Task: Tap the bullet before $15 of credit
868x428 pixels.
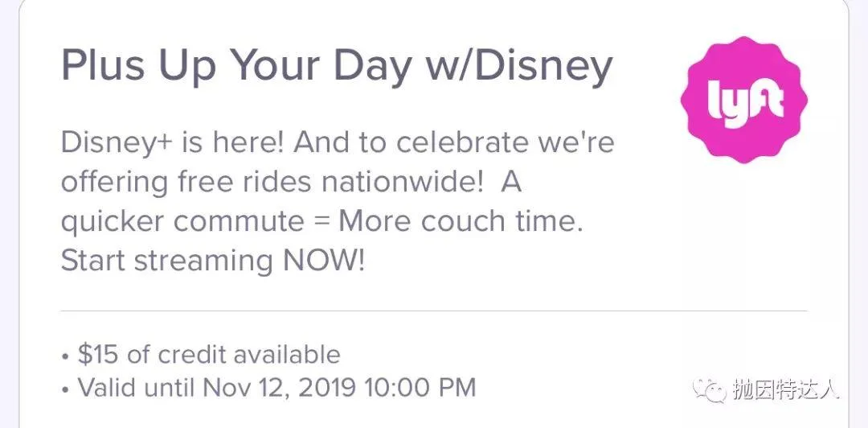Action: (66, 356)
